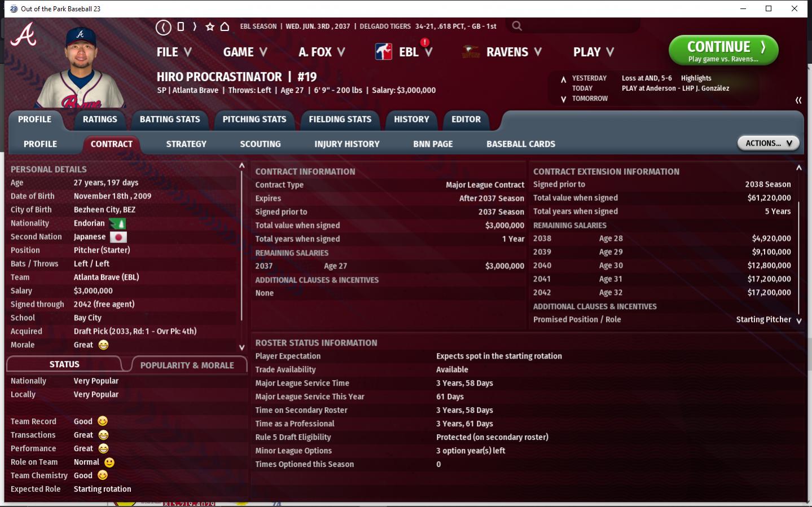Click the magnifying glass search icon
812x507 pixels.
(516, 26)
